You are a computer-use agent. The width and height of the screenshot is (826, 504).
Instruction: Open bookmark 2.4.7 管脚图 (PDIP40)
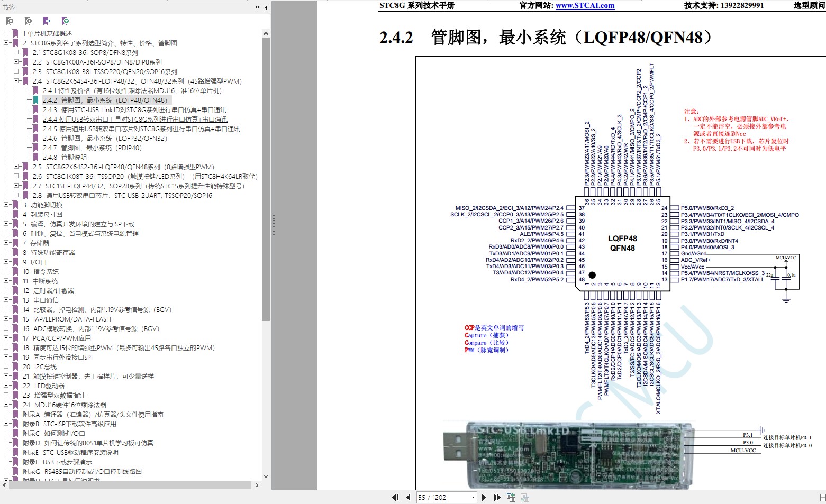93,148
